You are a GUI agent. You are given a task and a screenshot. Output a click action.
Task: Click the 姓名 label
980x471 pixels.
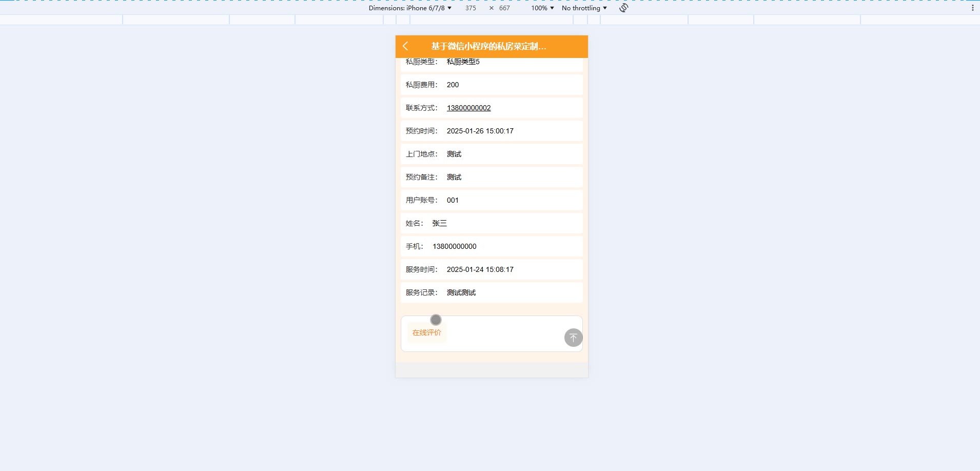[x=415, y=223]
